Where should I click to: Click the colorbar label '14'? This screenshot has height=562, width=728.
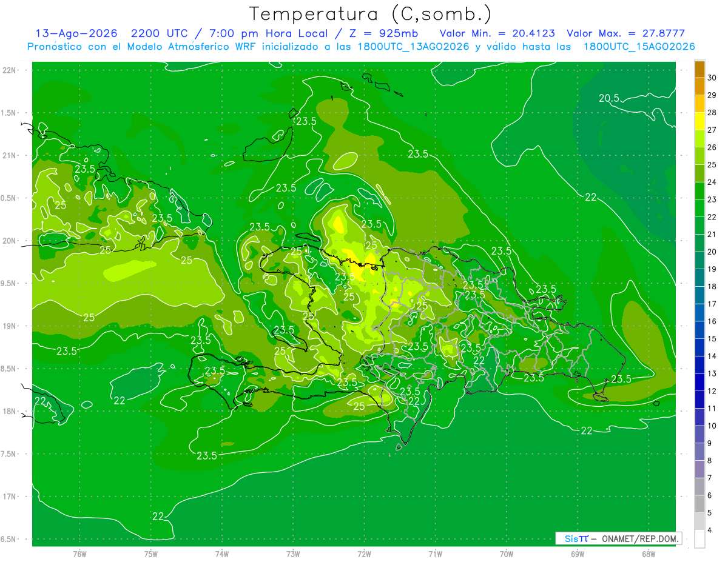(712, 356)
